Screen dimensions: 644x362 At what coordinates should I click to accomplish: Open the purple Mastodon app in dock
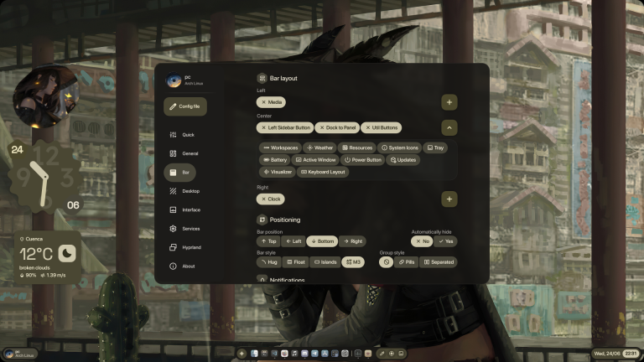304,354
